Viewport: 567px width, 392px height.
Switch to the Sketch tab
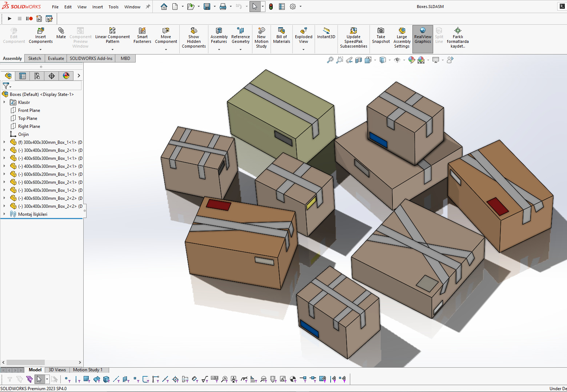[35, 58]
